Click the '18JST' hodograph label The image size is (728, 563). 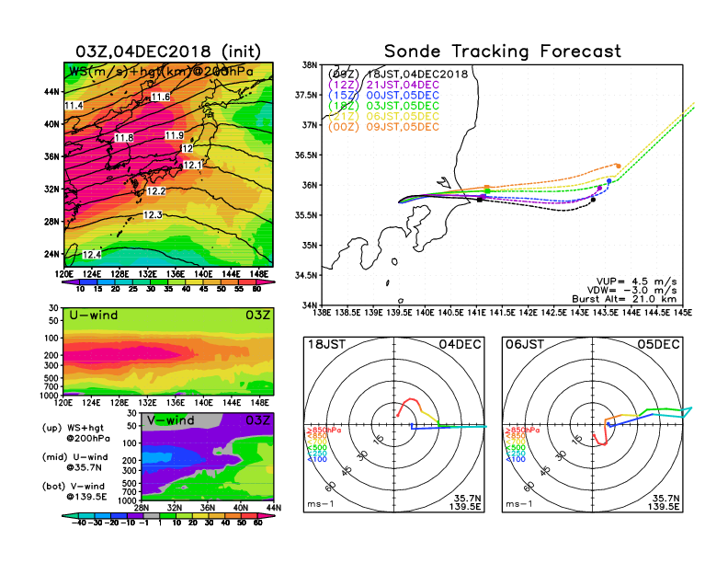pyautogui.click(x=326, y=344)
